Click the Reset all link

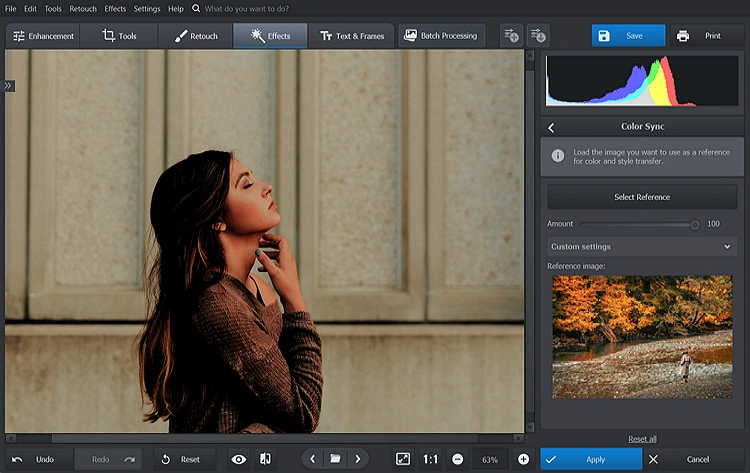point(642,439)
